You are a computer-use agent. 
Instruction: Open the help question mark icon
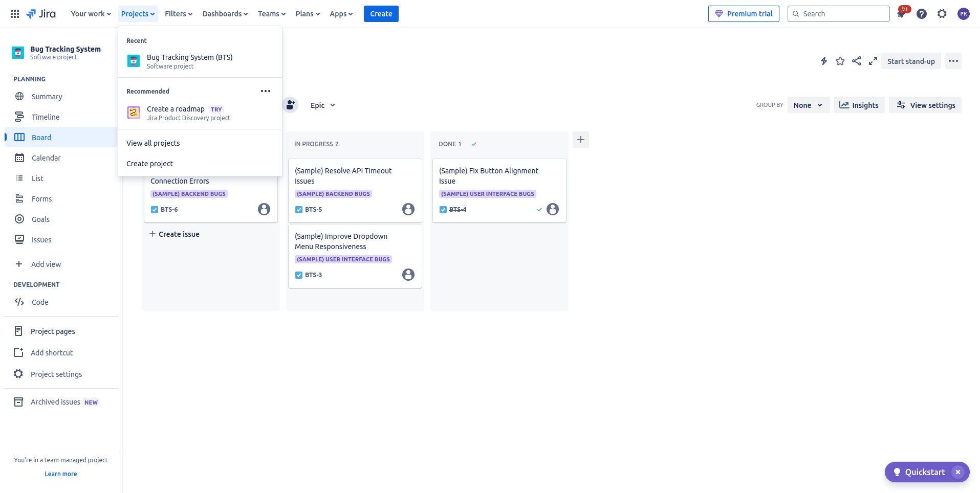tap(921, 14)
